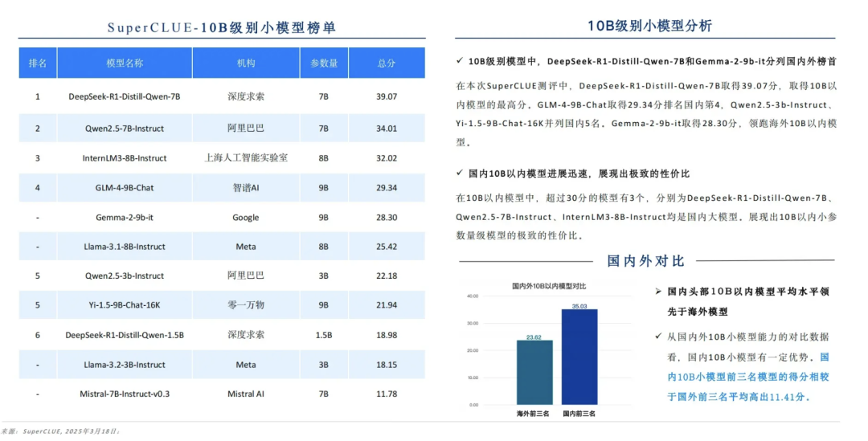Click the 国内前三名 axis label

[x=579, y=414]
